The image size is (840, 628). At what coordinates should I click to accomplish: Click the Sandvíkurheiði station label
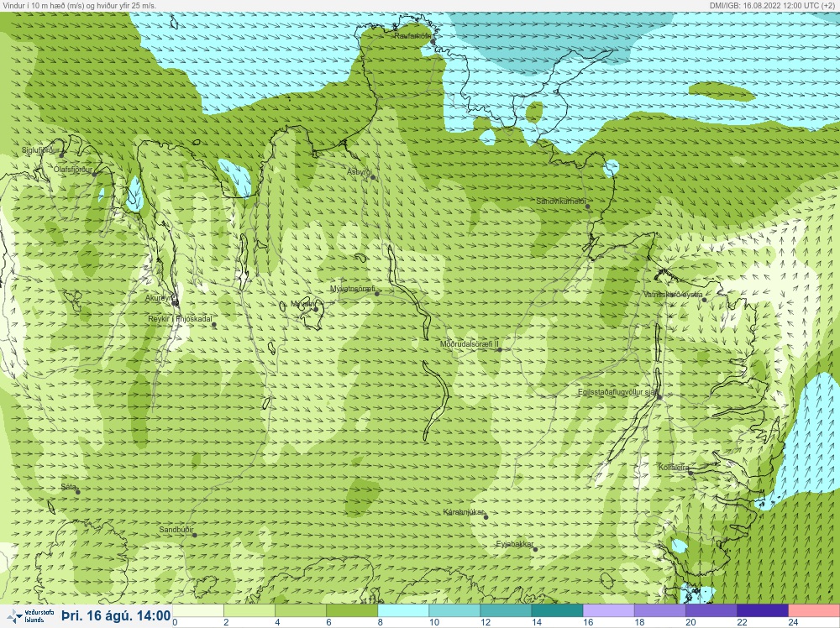[561, 201]
